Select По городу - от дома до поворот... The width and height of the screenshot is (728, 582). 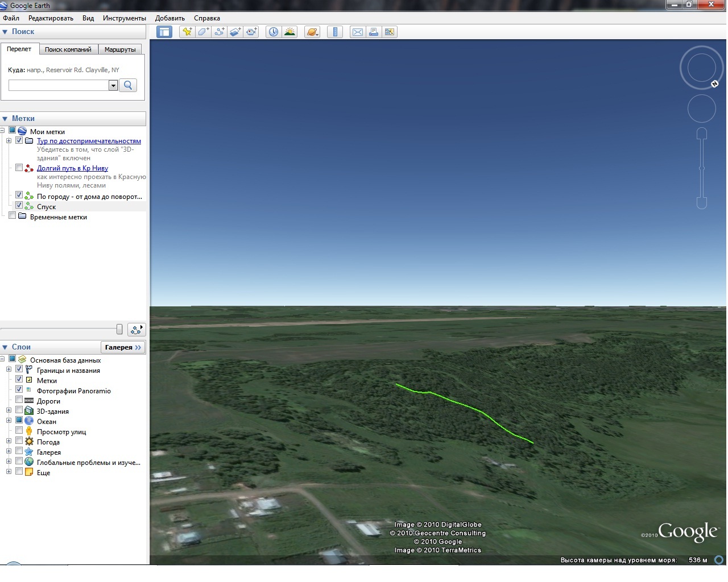coord(89,197)
